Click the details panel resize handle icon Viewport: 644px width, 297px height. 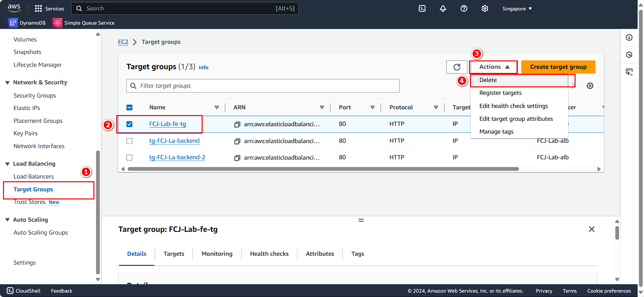pos(361,220)
